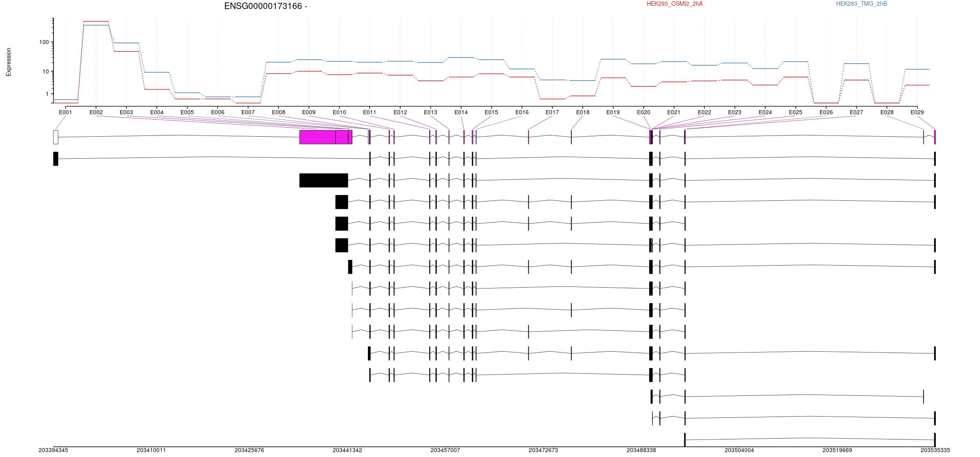Click exon label E022
980x457 pixels.
(x=704, y=112)
